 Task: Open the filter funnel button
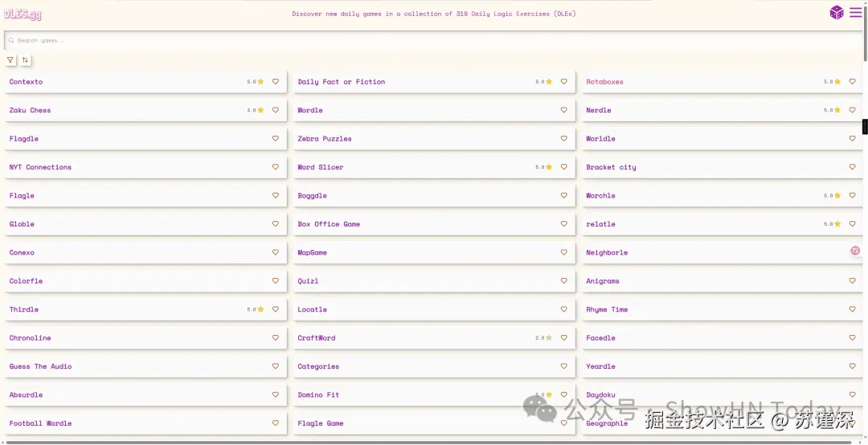pyautogui.click(x=10, y=59)
